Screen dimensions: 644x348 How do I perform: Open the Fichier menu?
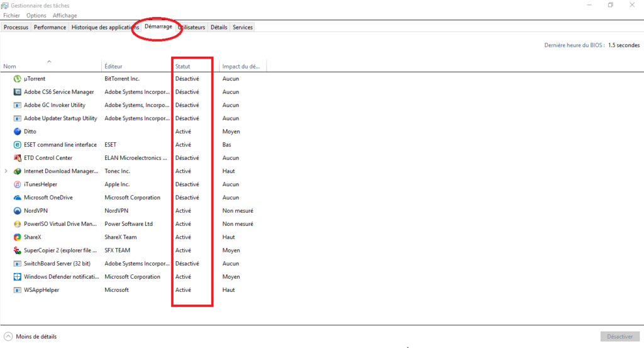[11, 15]
